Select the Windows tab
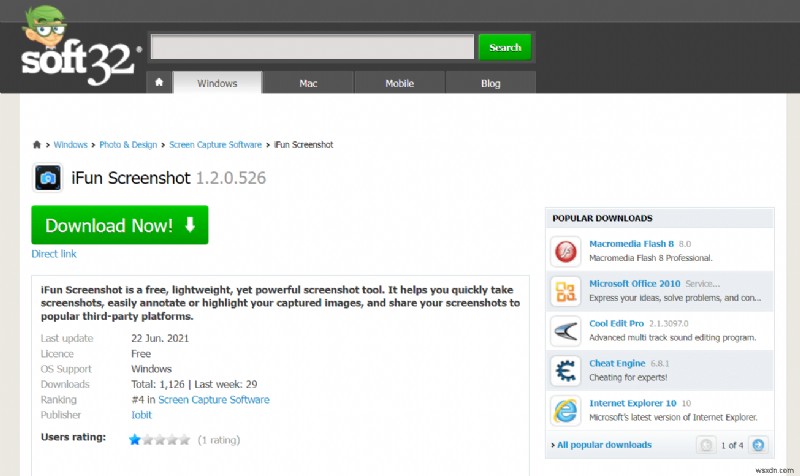Viewport: 800px width, 476px height. 217,83
